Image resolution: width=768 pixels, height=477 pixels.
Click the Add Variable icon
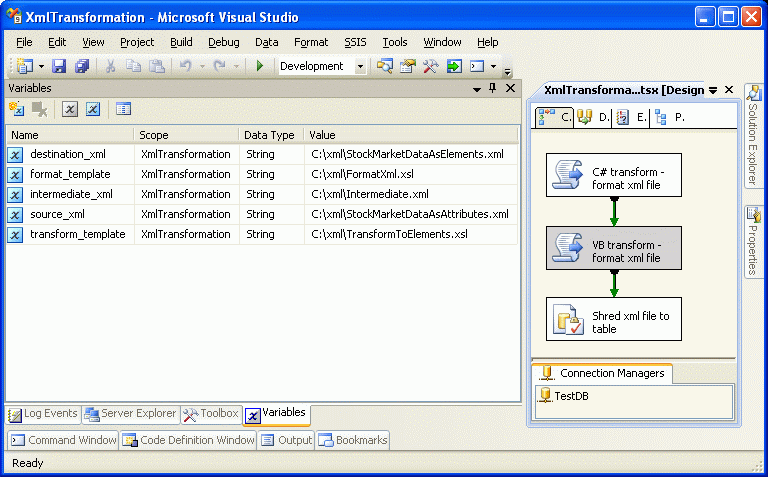[17, 109]
